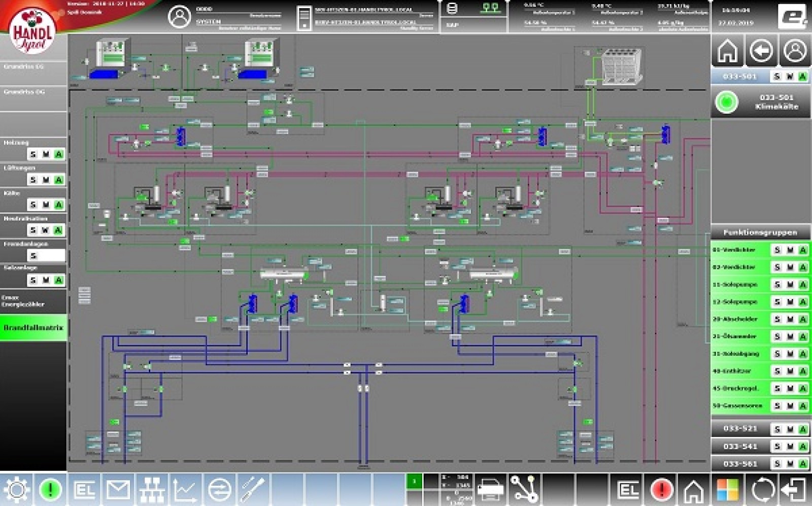This screenshot has width=812, height=506.
Task: Click the e logo top-right corner
Action: click(x=794, y=17)
